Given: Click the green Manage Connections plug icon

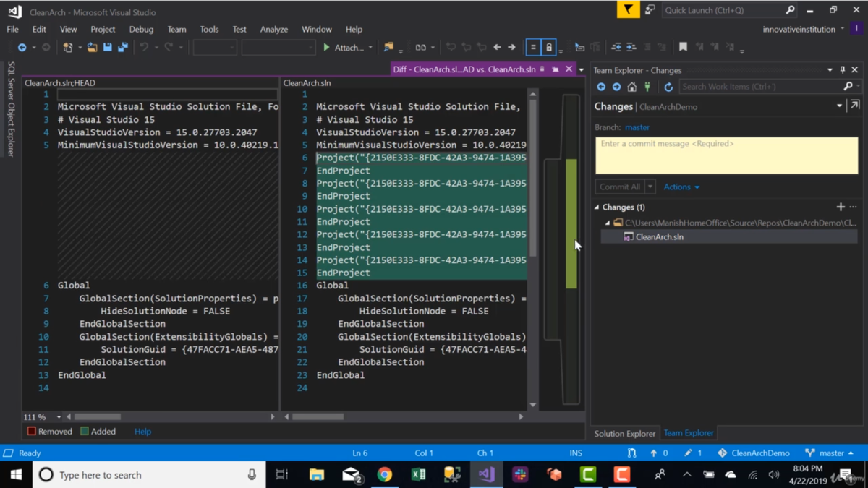Looking at the screenshot, I should click(647, 87).
